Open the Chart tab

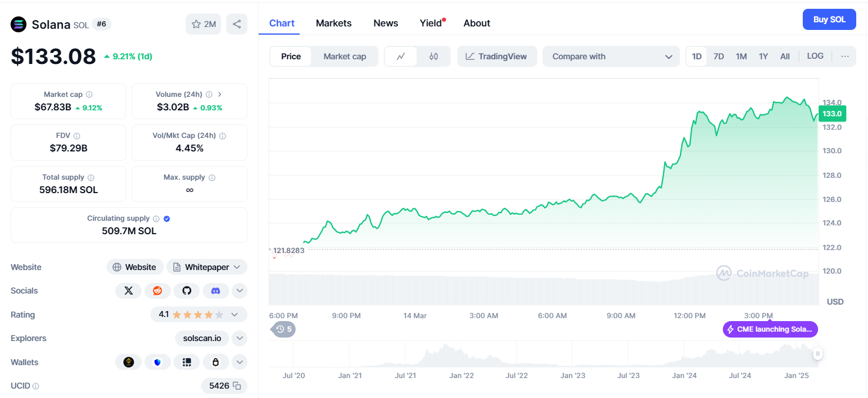(281, 23)
